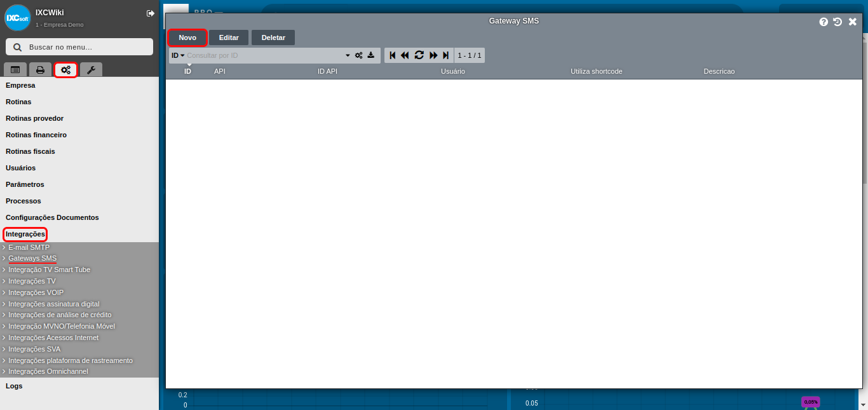Open the ID search field selector dropdown
The width and height of the screenshot is (868, 410).
(177, 55)
